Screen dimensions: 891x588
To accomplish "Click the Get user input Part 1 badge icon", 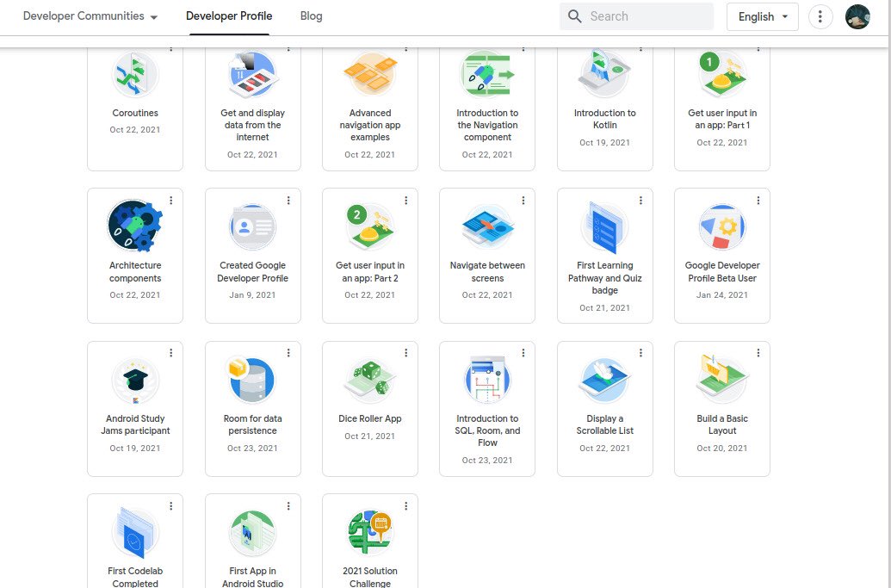I will pyautogui.click(x=721, y=74).
